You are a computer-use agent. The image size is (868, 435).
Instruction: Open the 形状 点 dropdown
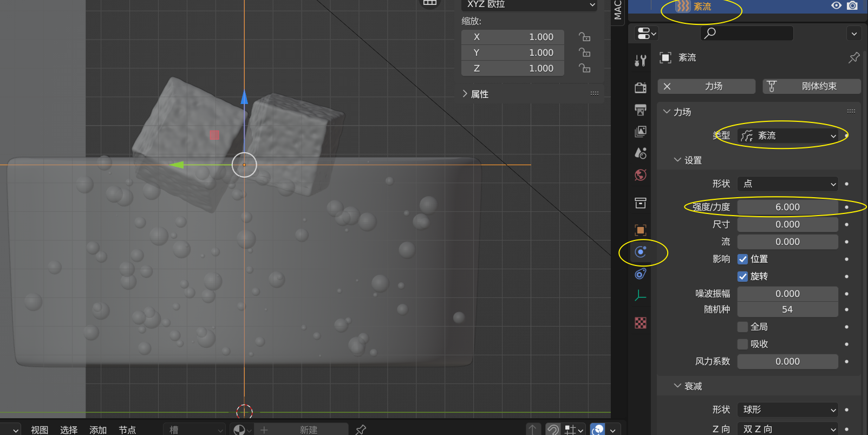788,184
